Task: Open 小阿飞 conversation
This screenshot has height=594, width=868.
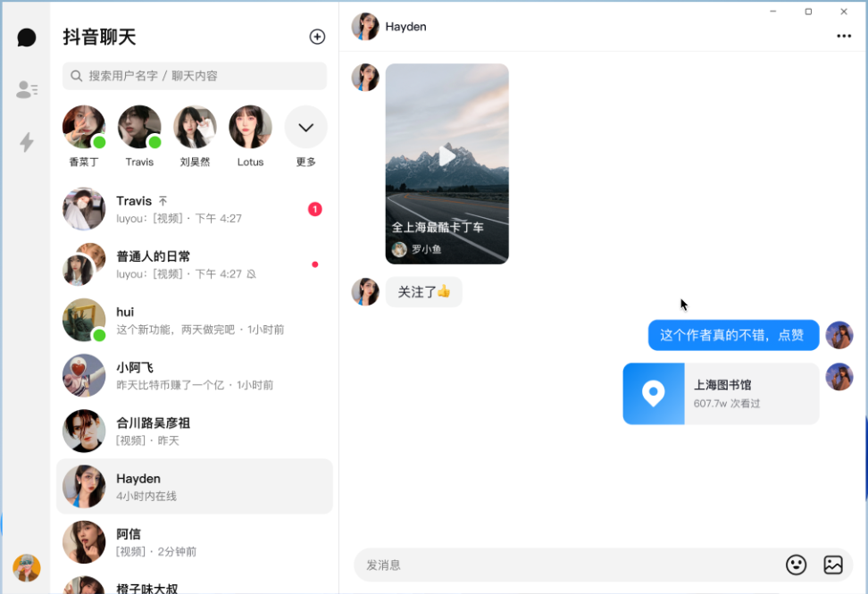Action: (195, 375)
